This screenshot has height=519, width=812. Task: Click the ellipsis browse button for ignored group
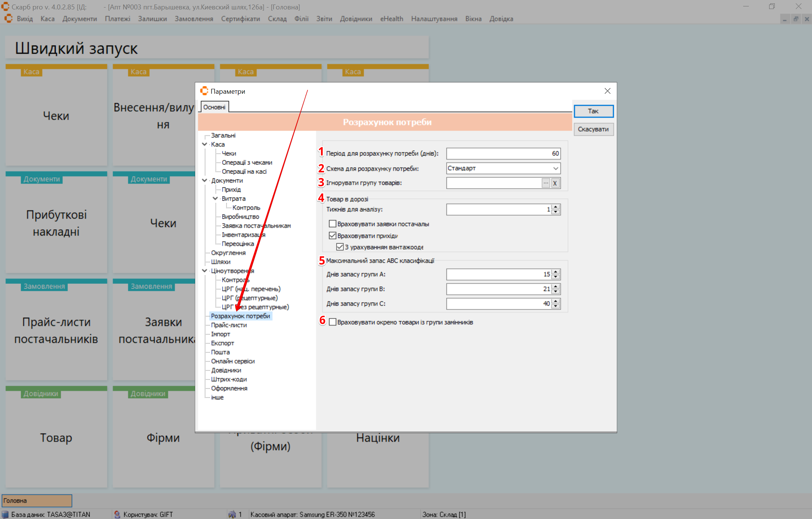pos(546,183)
